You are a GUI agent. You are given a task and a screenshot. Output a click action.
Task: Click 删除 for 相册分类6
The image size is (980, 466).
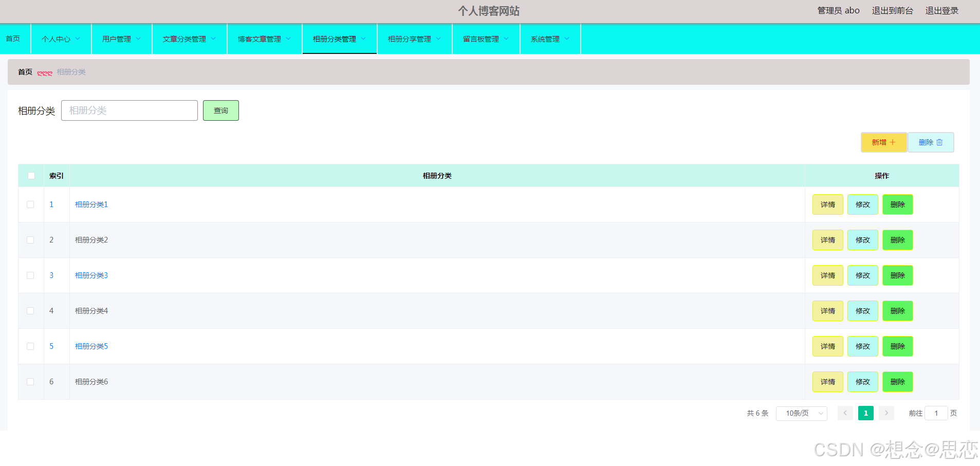tap(898, 382)
